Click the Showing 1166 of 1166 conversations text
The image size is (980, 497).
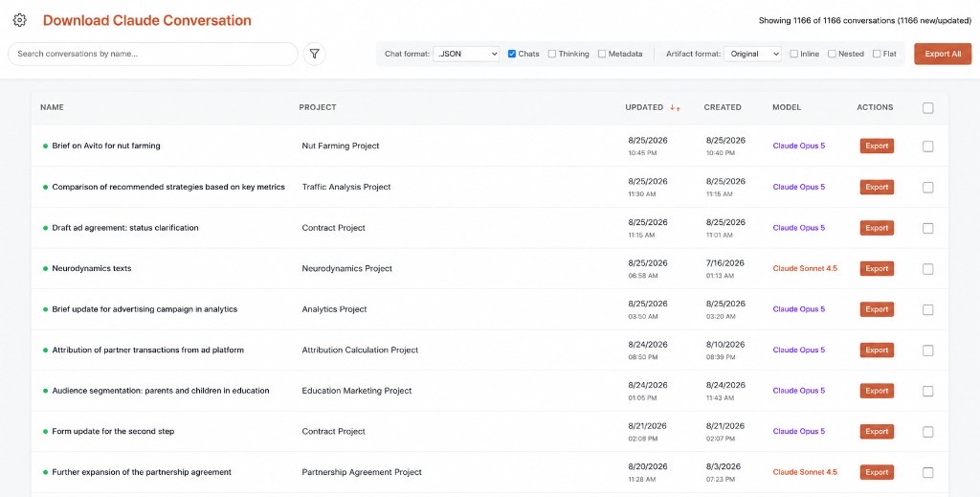coord(865,21)
